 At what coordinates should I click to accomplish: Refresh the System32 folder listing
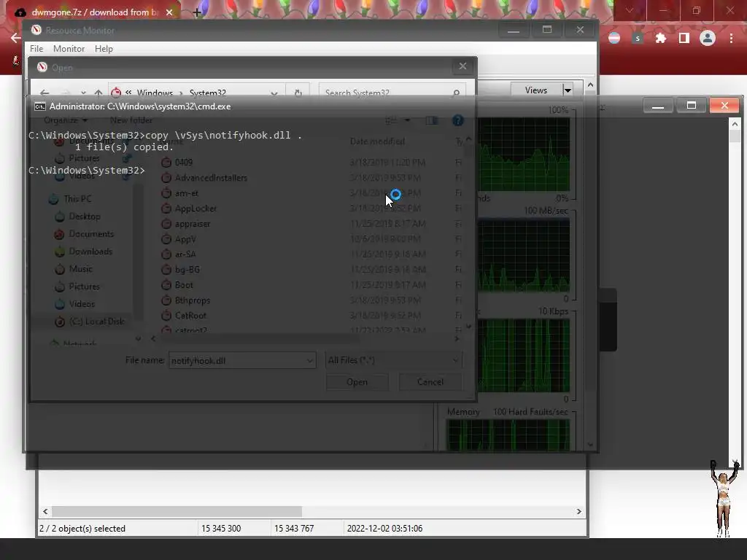[298, 93]
